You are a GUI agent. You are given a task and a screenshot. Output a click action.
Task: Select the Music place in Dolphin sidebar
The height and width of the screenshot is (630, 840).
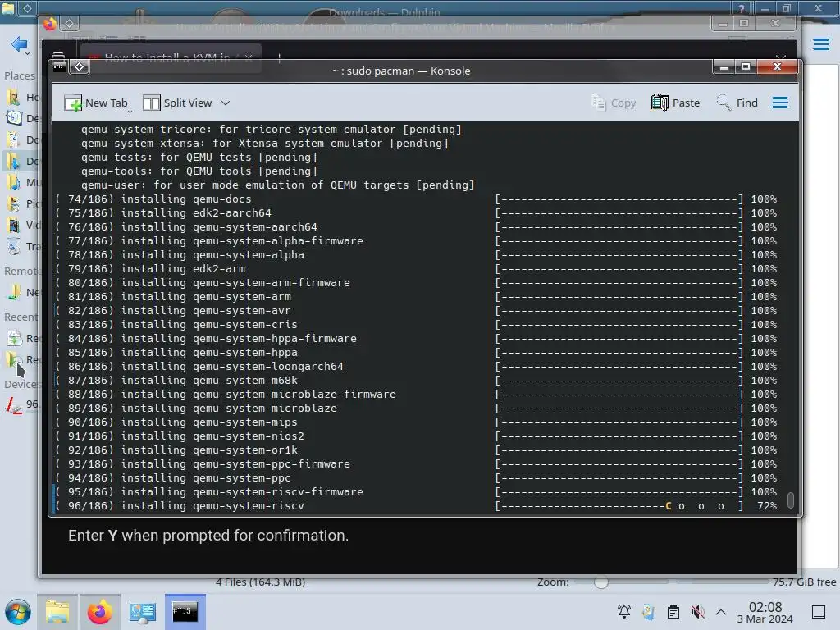21,182
